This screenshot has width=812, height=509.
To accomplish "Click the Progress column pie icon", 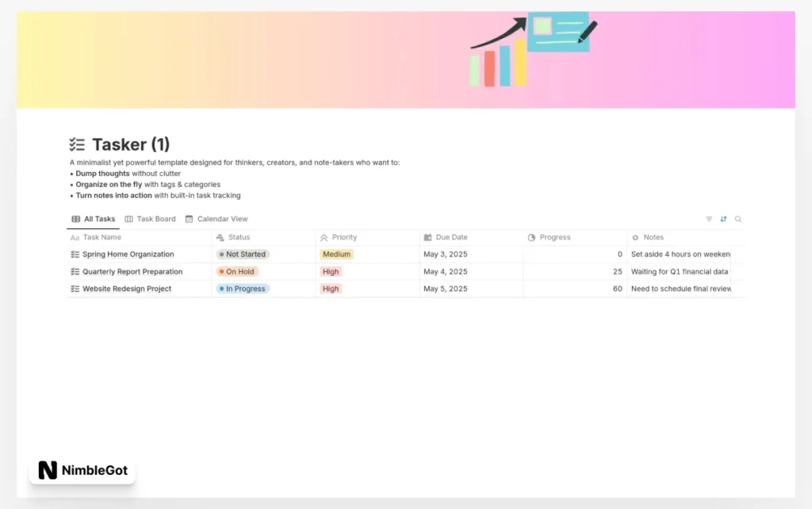I will tap(531, 237).
